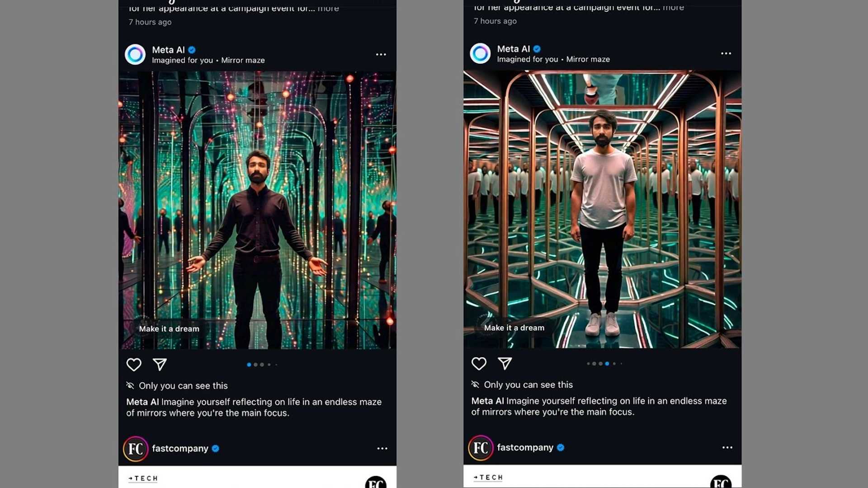Open the Meta AI profile avatar icon

[x=135, y=54]
